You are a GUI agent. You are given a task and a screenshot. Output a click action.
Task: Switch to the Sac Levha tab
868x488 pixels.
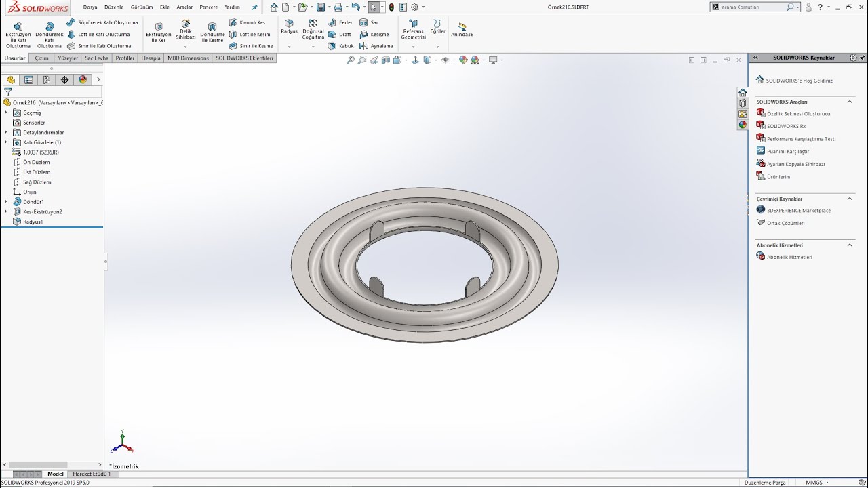pyautogui.click(x=96, y=58)
